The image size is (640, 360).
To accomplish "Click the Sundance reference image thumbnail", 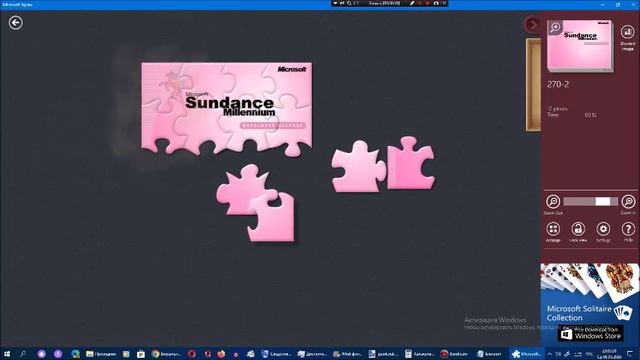I will pos(580,46).
